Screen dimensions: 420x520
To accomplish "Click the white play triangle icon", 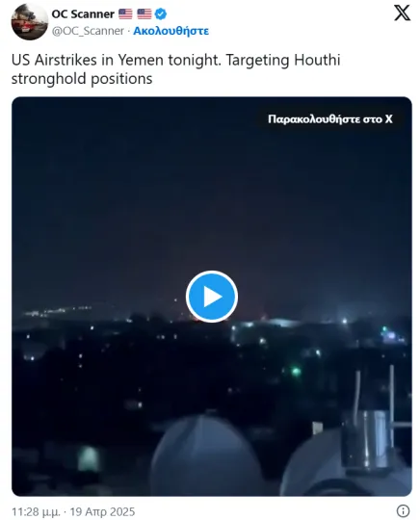I will coord(213,297).
